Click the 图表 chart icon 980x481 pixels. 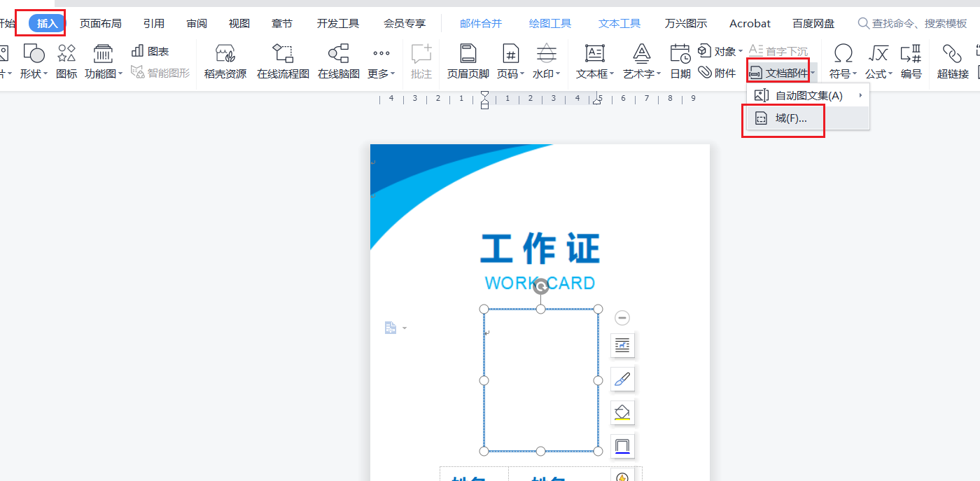point(150,51)
